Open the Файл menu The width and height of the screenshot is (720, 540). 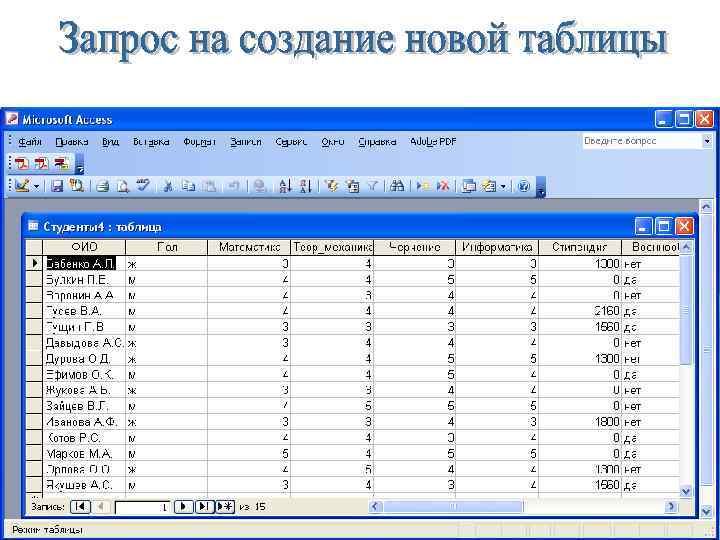point(30,142)
